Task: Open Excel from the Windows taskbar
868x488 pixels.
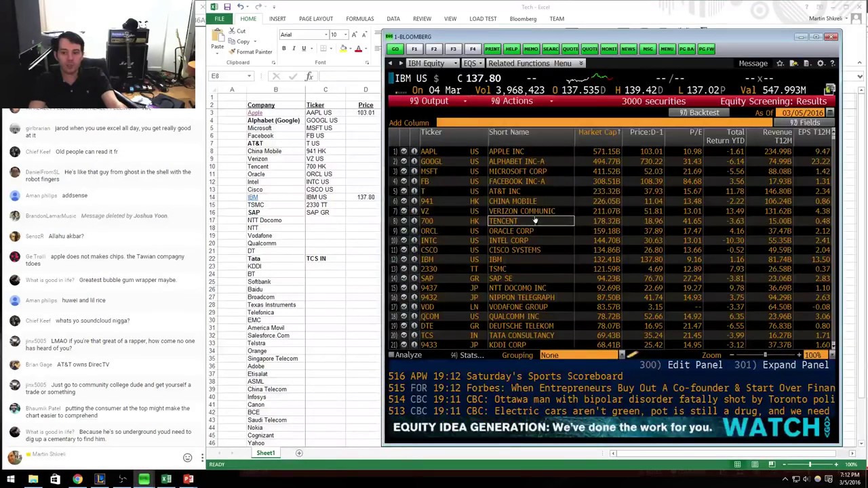Action: (166, 480)
